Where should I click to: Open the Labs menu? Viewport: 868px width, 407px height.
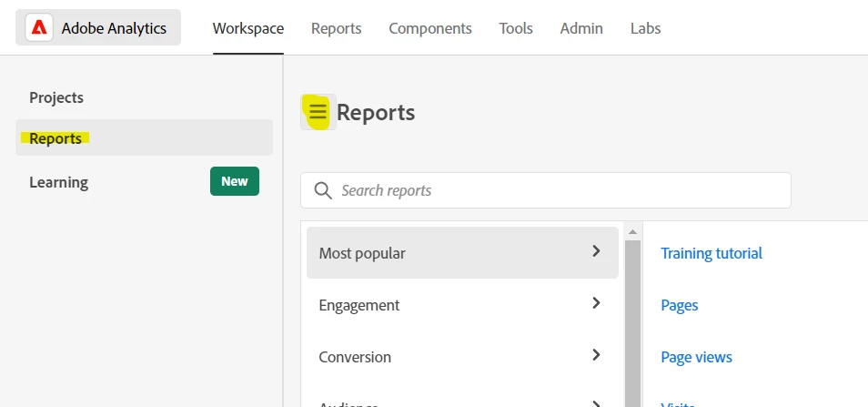tap(645, 28)
